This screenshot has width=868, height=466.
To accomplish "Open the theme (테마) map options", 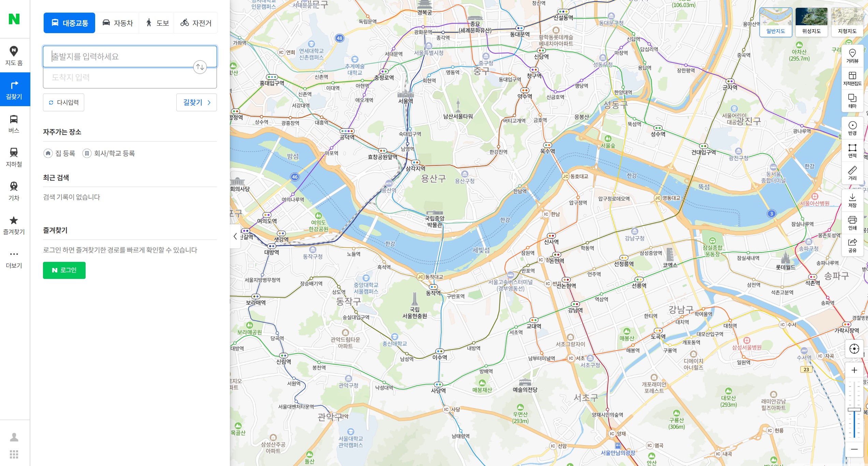I will click(852, 101).
